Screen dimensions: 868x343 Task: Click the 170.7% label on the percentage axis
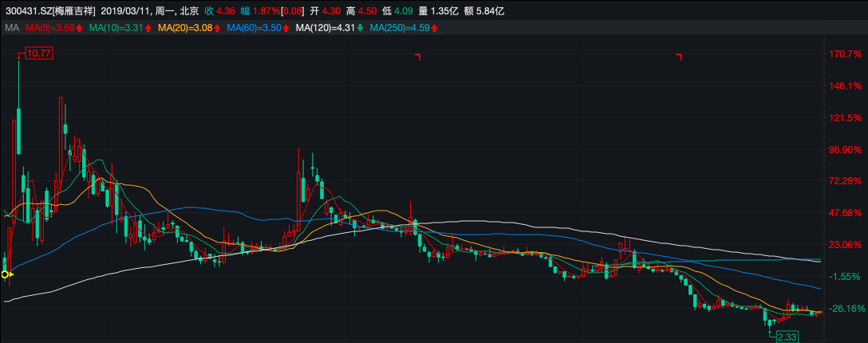[x=846, y=54]
